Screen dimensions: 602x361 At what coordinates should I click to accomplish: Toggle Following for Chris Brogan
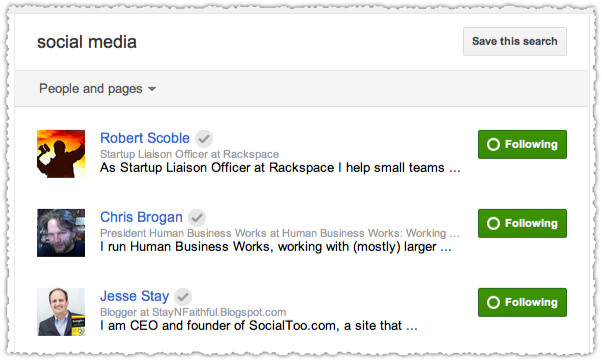click(x=522, y=224)
